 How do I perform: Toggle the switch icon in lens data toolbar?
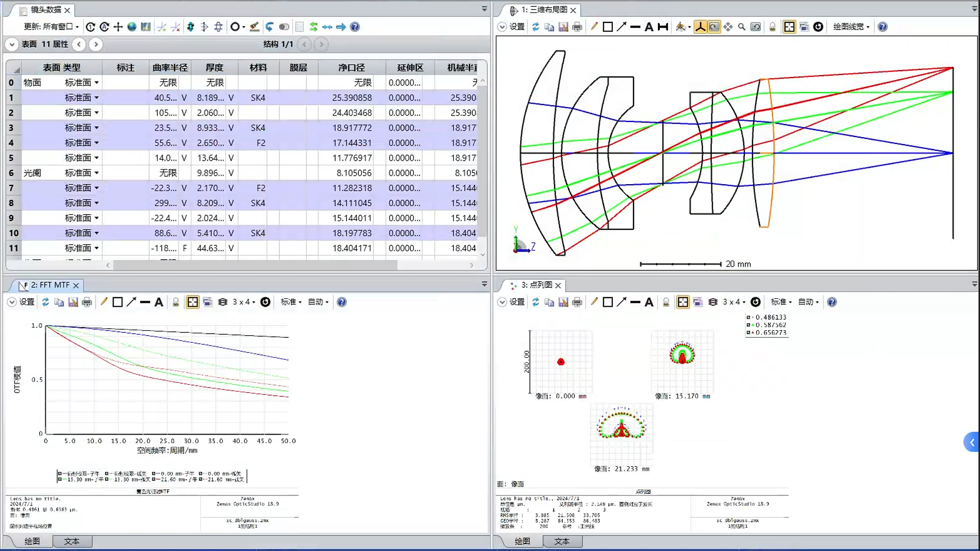tap(284, 27)
